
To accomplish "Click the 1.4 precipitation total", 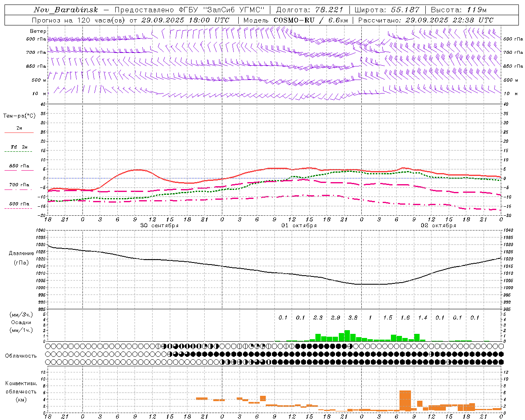I will point(422,317).
